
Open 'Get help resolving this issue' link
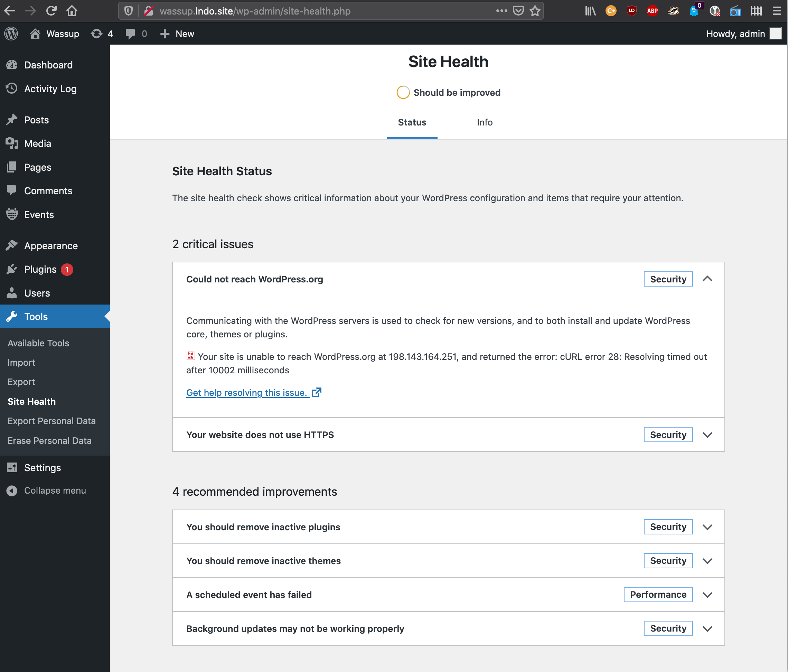pyautogui.click(x=246, y=392)
